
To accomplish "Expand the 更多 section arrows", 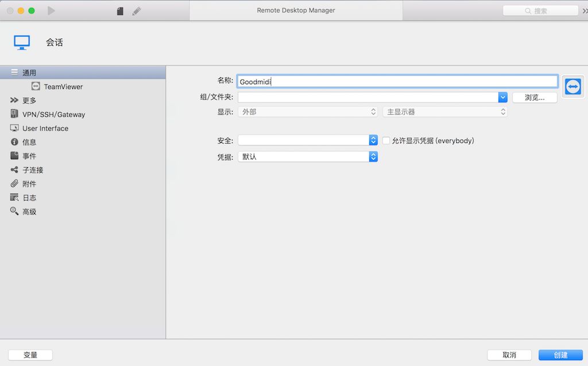I will point(14,100).
